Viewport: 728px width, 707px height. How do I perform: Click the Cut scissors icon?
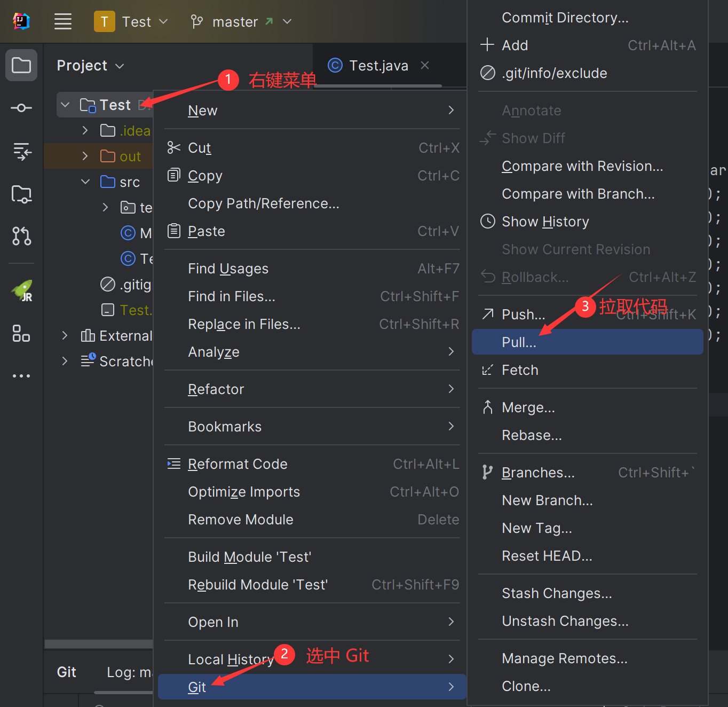coord(174,147)
